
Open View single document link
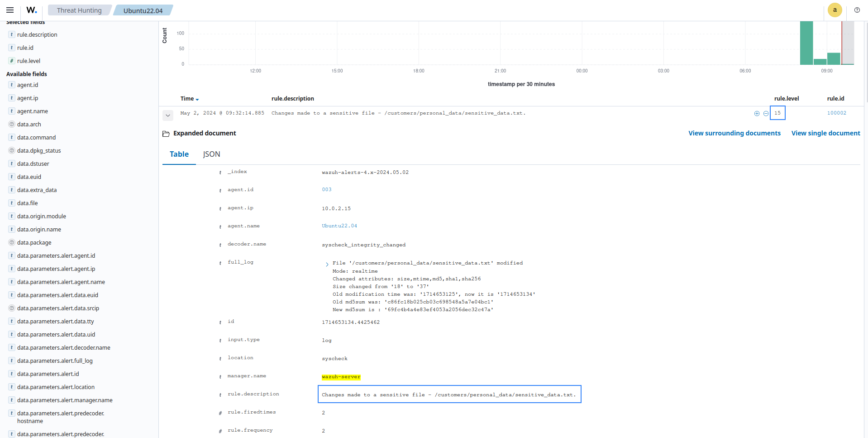tap(825, 133)
